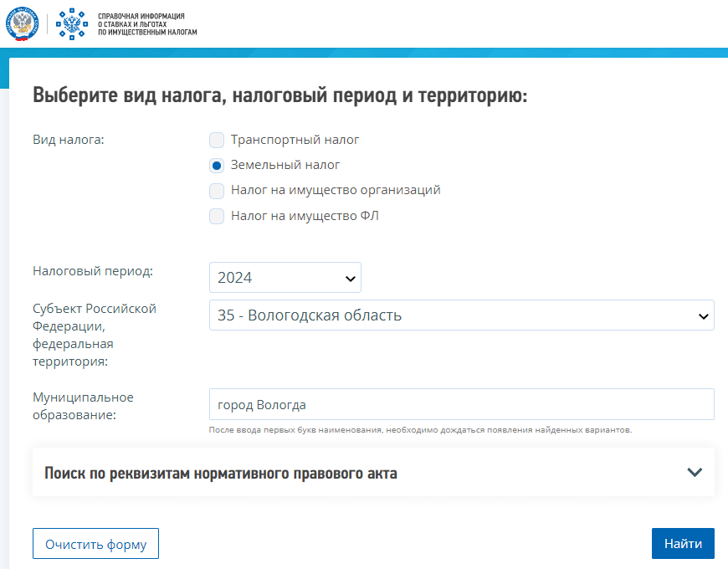Screen dimensions: 728x569
Task: Open the region dropdown showing Вологодская область
Action: (462, 315)
